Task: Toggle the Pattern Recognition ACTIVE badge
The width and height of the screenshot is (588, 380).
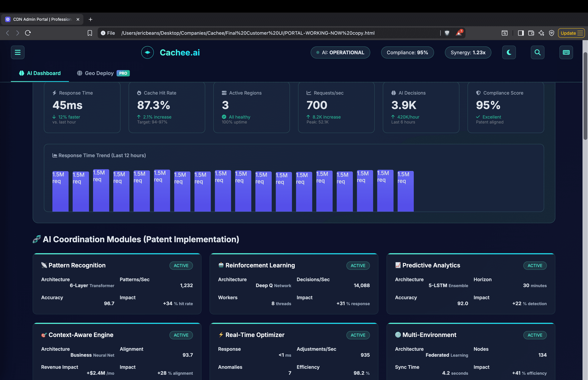Action: [181, 266]
